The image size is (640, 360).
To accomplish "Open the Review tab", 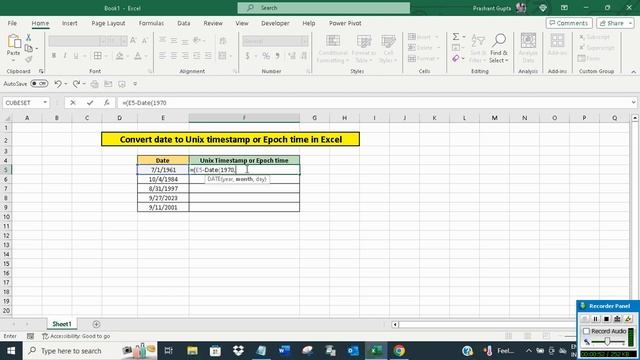I will [x=213, y=23].
